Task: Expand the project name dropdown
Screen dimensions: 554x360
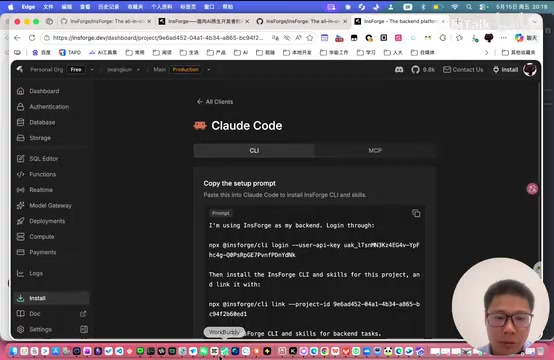Action: pos(138,70)
